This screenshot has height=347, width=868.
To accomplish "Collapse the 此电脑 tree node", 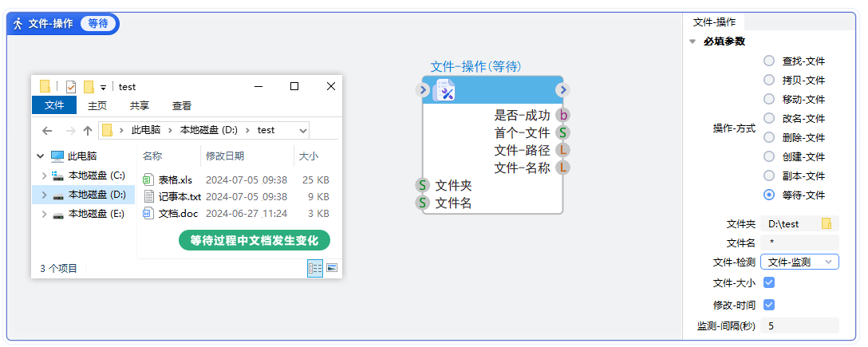I will (x=40, y=156).
